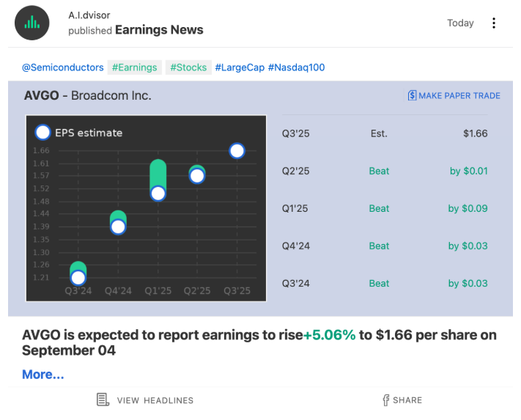
Task: Click the Q2'25 chart data marker
Action: point(197,176)
